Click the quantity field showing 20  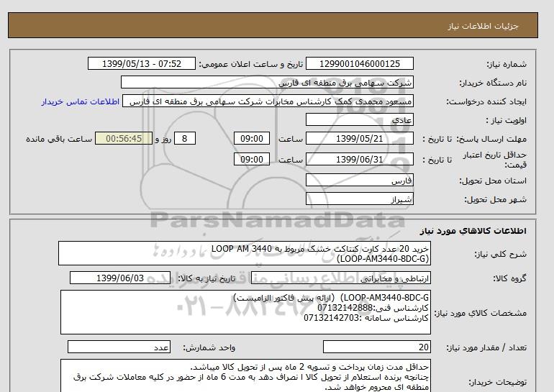point(376,347)
